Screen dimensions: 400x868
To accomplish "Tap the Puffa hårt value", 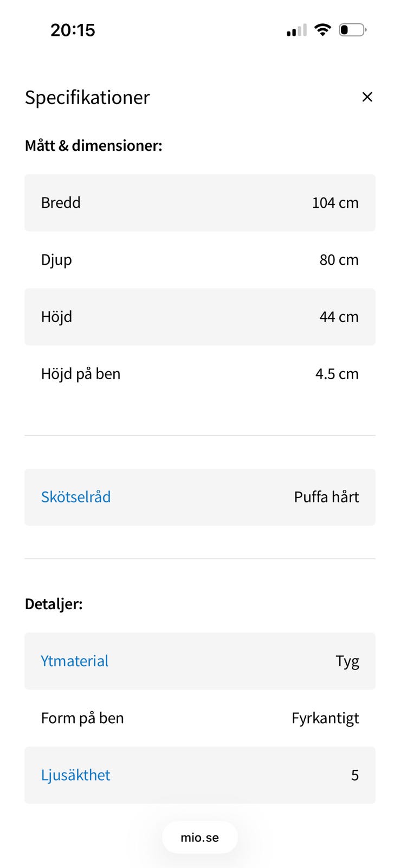I will (326, 497).
